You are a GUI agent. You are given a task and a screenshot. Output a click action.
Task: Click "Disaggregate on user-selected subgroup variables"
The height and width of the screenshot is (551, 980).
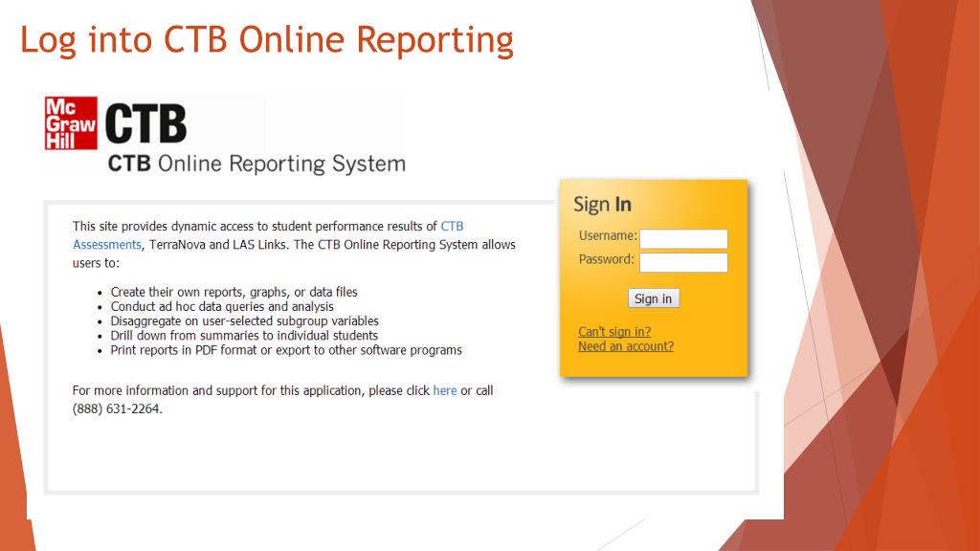(x=244, y=321)
